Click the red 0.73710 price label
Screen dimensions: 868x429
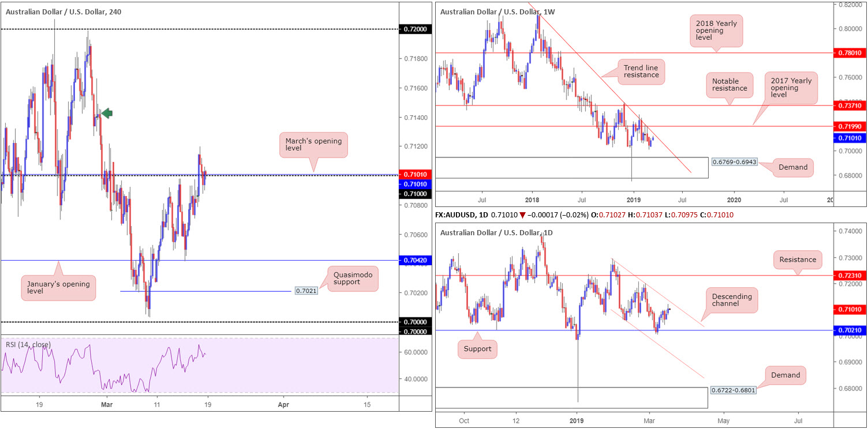tap(850, 106)
